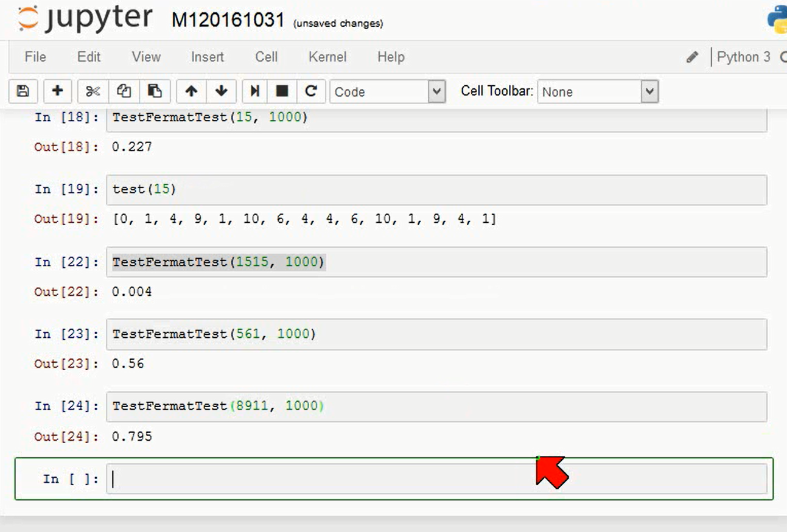Cut selected cell with scissors icon
This screenshot has height=532, width=787.
(x=93, y=92)
